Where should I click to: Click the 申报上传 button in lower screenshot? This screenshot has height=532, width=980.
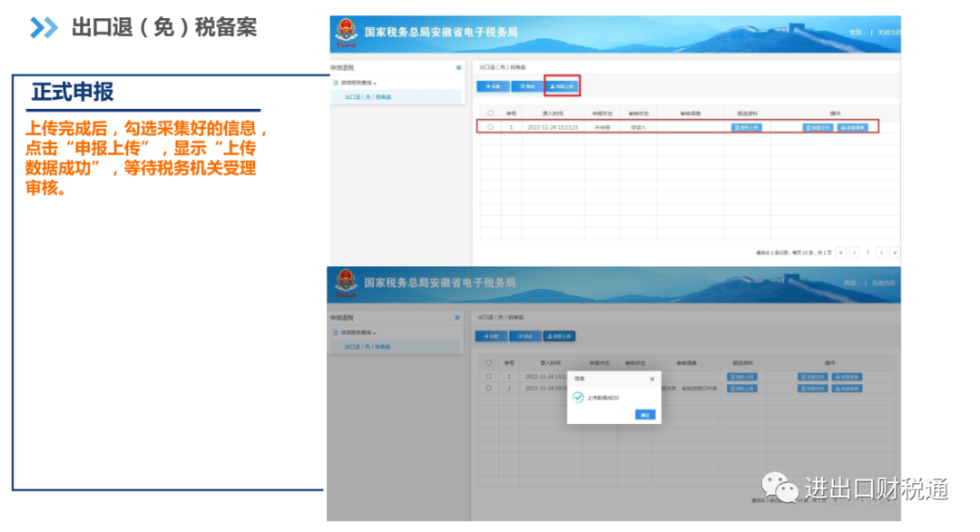pos(559,336)
